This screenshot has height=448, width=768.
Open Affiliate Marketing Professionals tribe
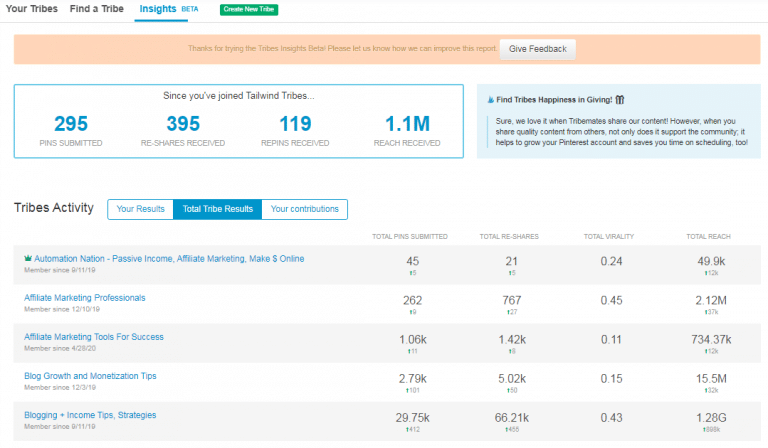click(85, 298)
